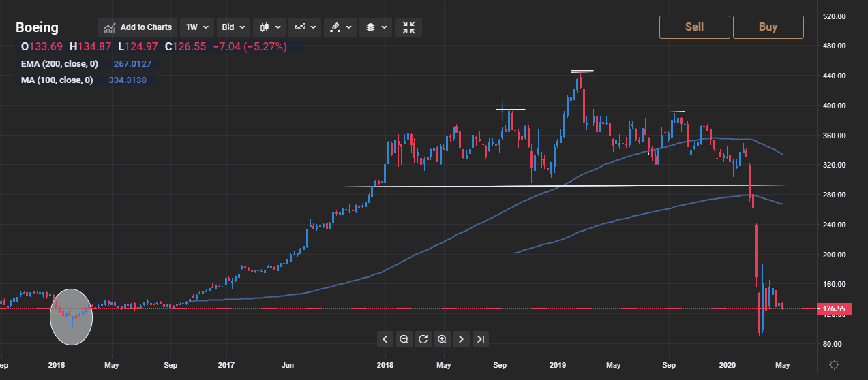Click the MA value 334.3138
Image resolution: width=868 pixels, height=380 pixels.
[x=128, y=80]
